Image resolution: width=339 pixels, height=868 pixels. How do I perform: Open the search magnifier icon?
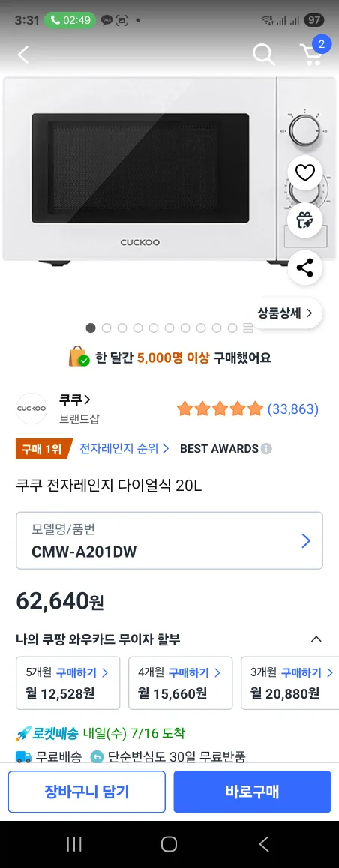tap(264, 54)
